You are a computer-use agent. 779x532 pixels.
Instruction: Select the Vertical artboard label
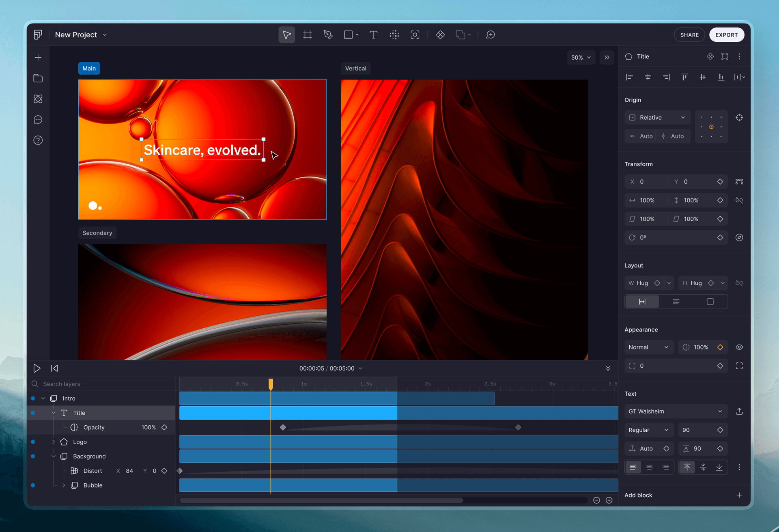coord(356,69)
